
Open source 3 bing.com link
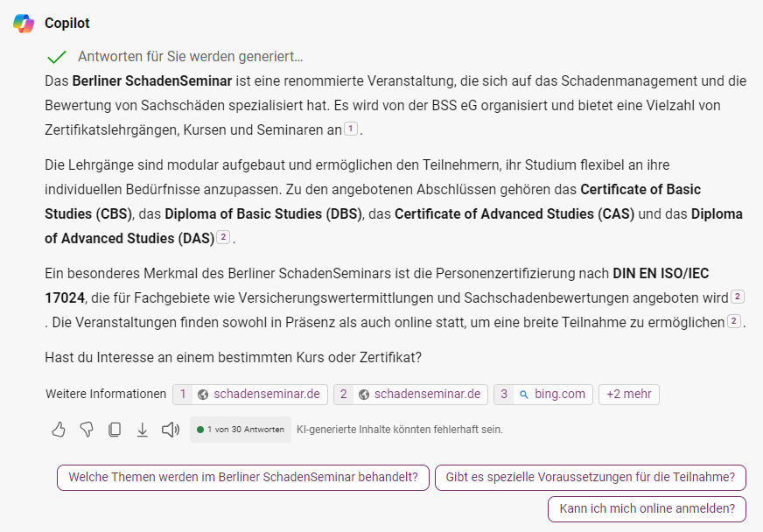point(543,395)
